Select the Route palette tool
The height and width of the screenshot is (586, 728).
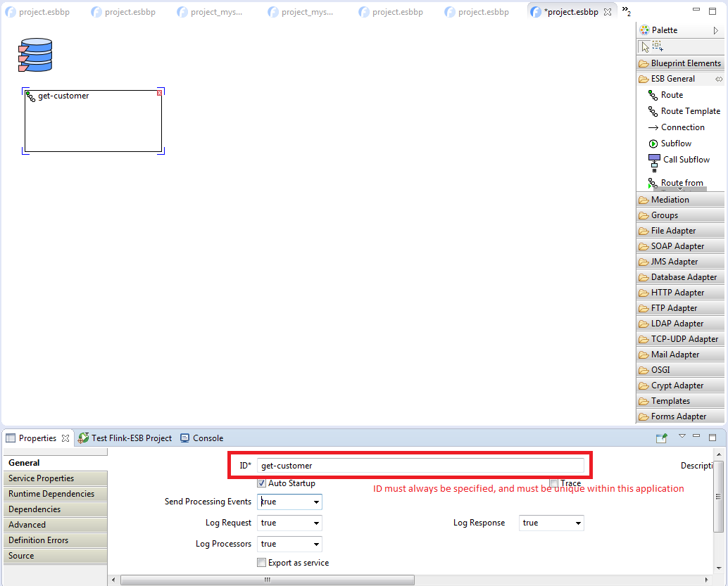tap(671, 95)
